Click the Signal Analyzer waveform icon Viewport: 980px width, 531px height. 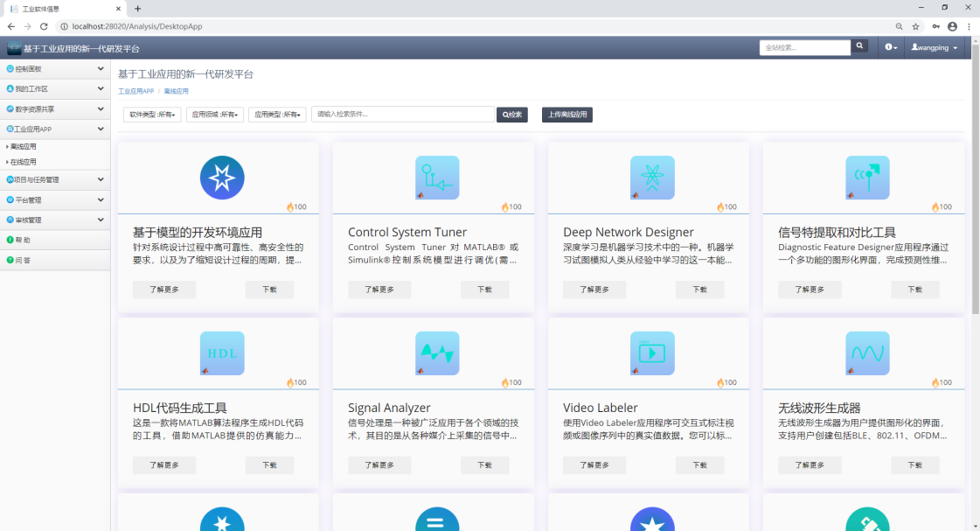coord(437,353)
